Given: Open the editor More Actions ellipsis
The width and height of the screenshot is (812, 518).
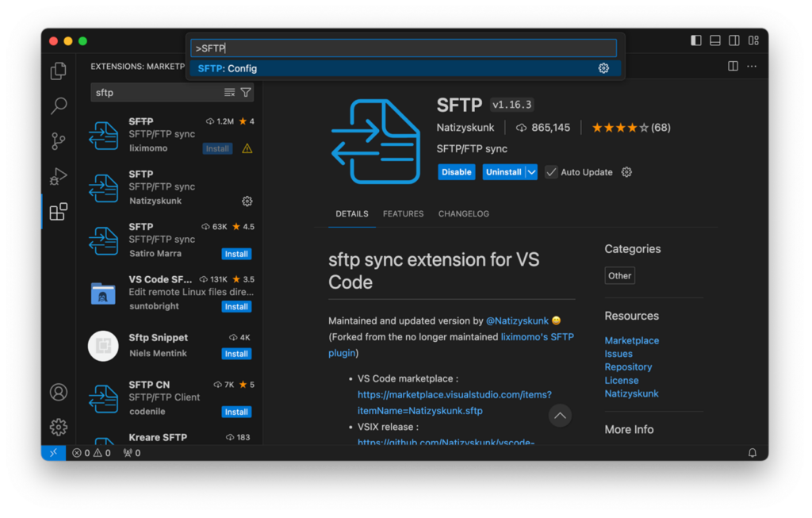Looking at the screenshot, I should 752,67.
